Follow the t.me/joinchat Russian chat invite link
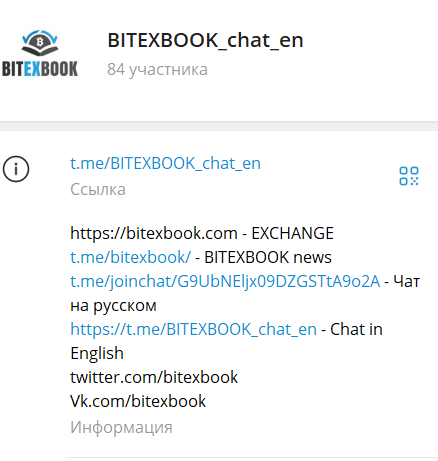Image resolution: width=438 pixels, height=461 pixels. (225, 281)
